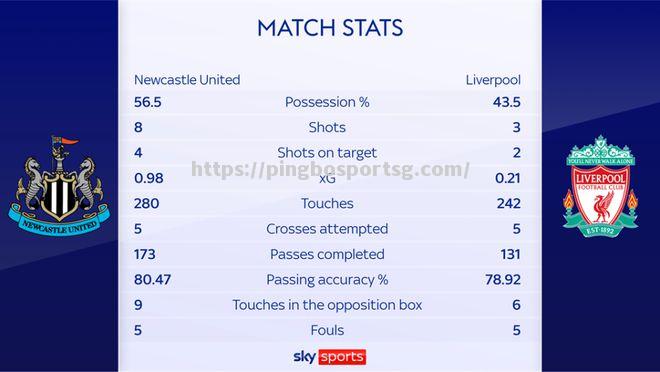Click the Sky Sports logo
Viewport: 660px width, 372px height.
(330, 357)
